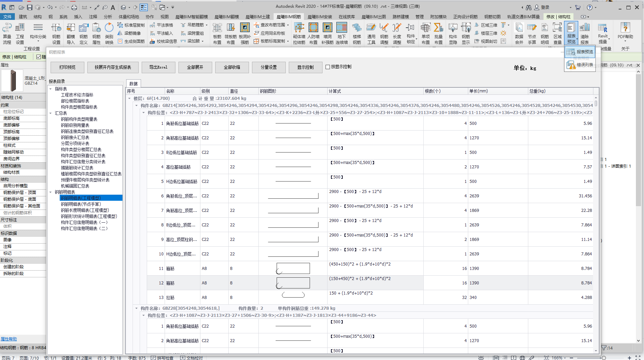The width and height of the screenshot is (644, 360).
Task: Collapse the GBZ28 构件名称 group row
Action: 136,308
